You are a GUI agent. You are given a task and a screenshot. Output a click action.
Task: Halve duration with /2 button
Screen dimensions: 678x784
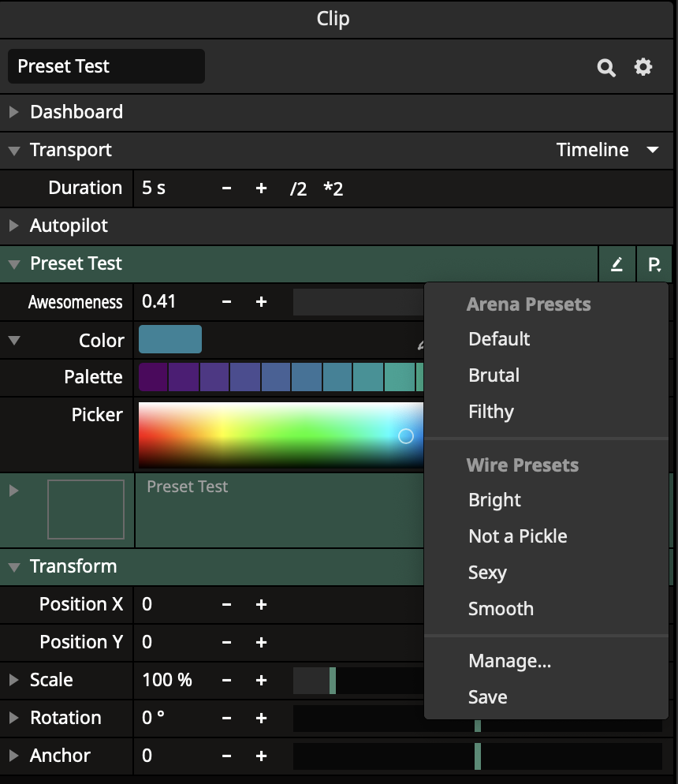[x=298, y=189]
